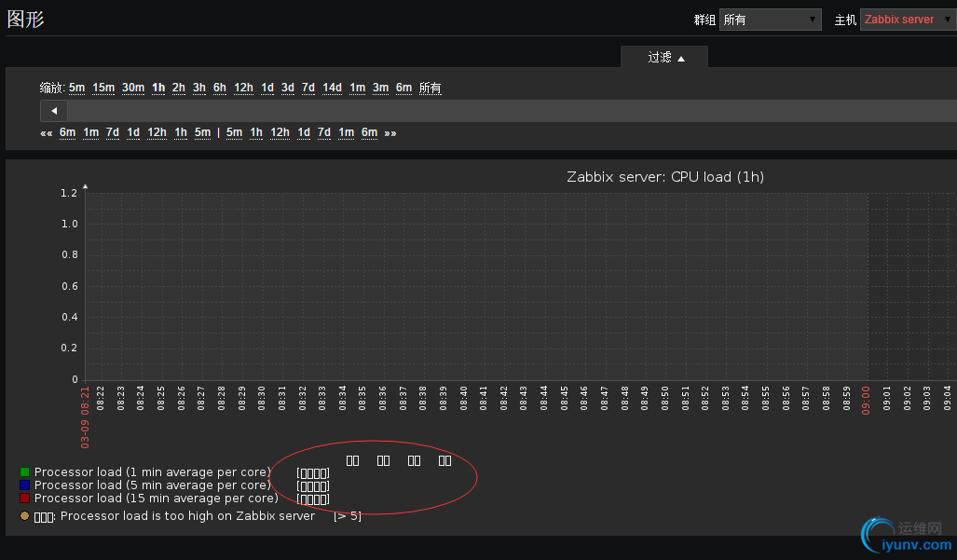Shift forward 6m in navigation row
957x560 pixels.
369,132
